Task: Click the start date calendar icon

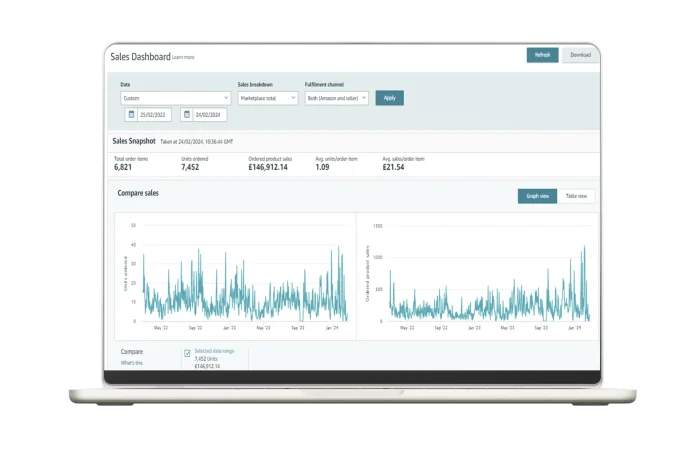Action: pos(131,115)
